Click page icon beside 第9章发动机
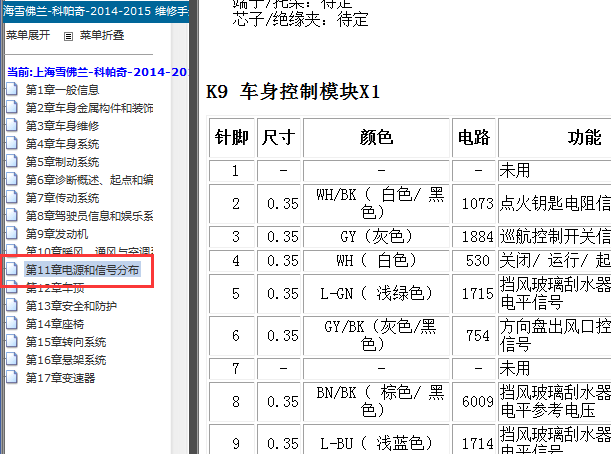 (x=12, y=233)
